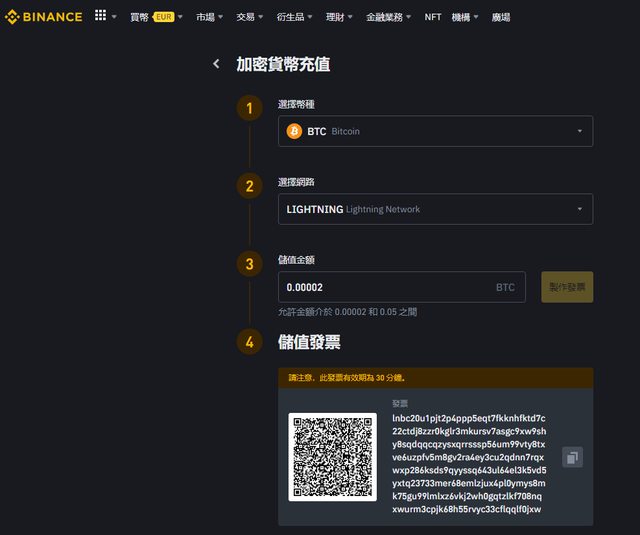Open the 廣場 link
This screenshot has width=640, height=535.
tap(501, 17)
